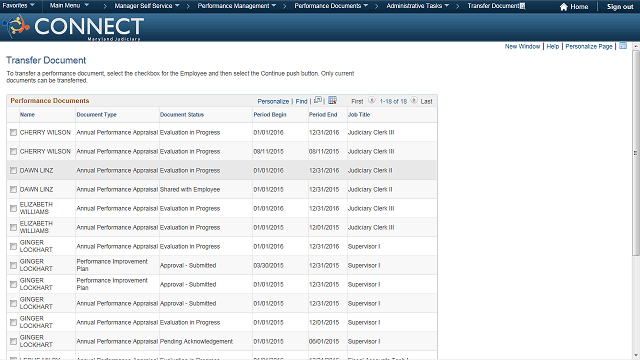Click scrollbar up arrow
Image resolution: width=640 pixels, height=360 pixels.
tap(636, 47)
